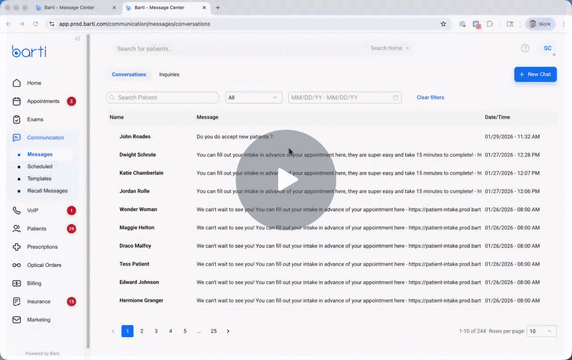This screenshot has width=572, height=360.
Task: Open Prescriptions icon
Action: point(17,247)
